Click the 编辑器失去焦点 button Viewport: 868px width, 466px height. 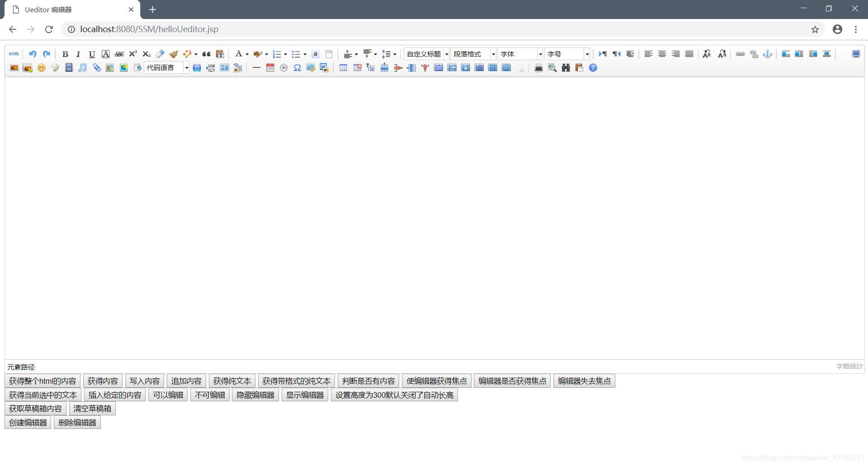(x=584, y=381)
